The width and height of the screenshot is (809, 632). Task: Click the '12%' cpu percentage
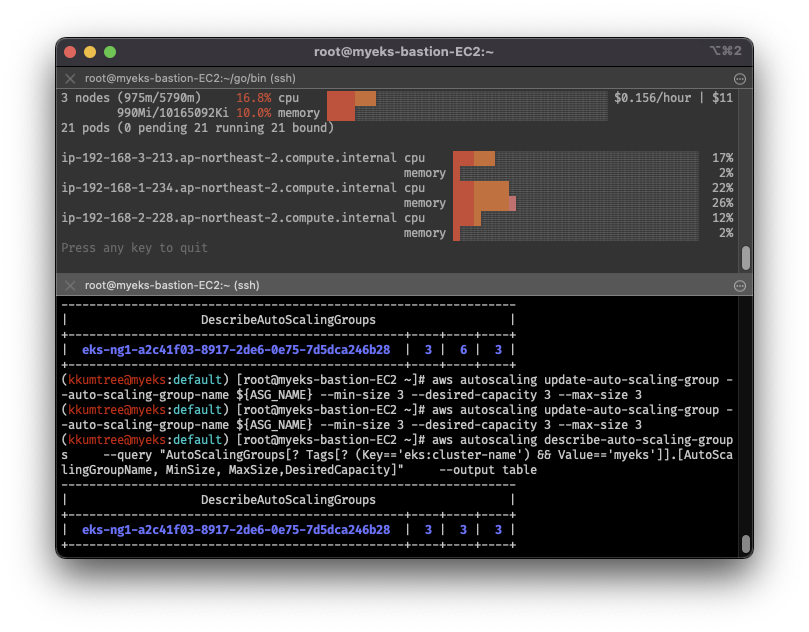coord(722,218)
